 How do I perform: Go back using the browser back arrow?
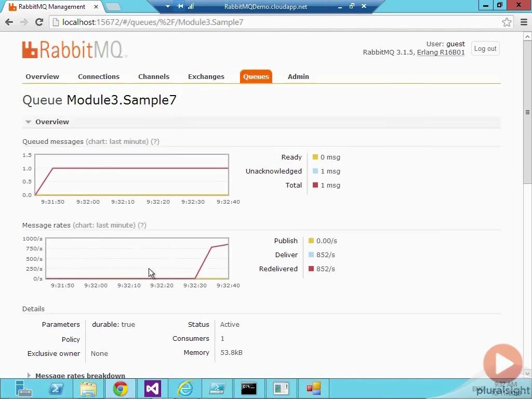pos(9,22)
